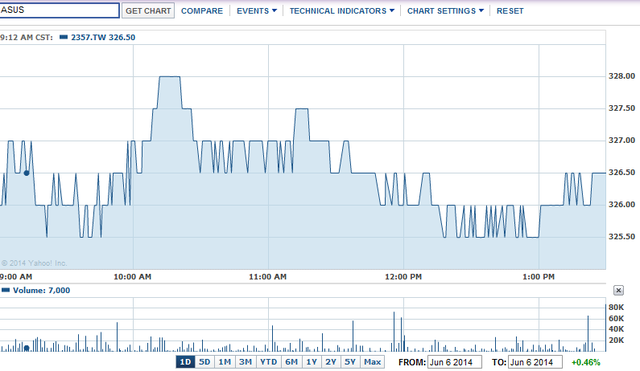Click the 328.00 price axis label

point(622,76)
